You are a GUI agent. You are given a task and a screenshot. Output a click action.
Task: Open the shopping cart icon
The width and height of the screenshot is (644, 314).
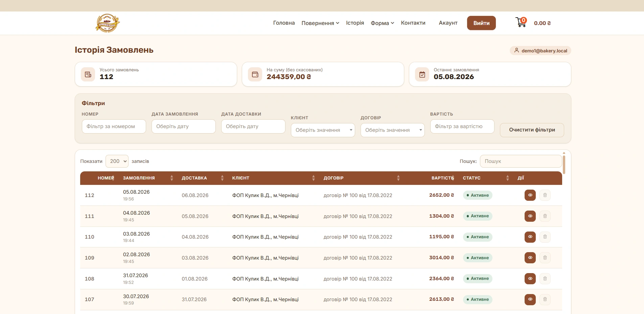521,22
